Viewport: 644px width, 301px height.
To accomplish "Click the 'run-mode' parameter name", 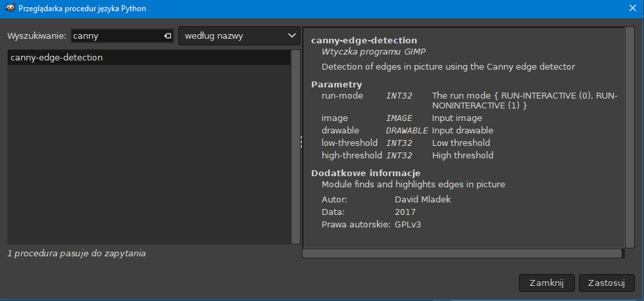I will pyautogui.click(x=343, y=95).
